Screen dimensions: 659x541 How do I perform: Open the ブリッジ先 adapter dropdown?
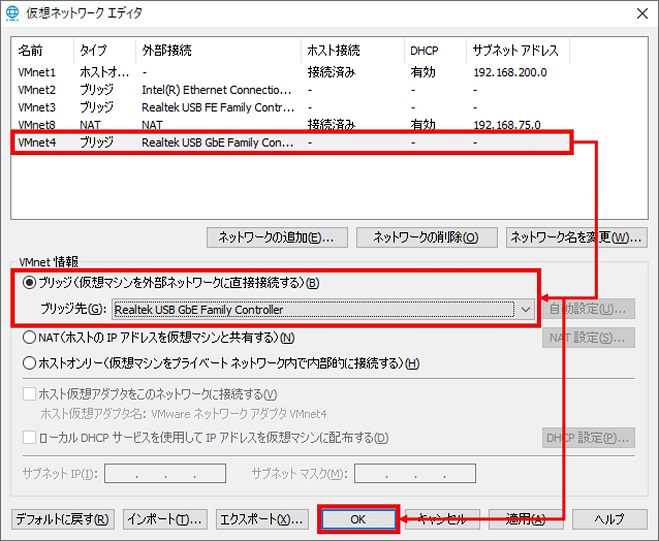pyautogui.click(x=527, y=310)
